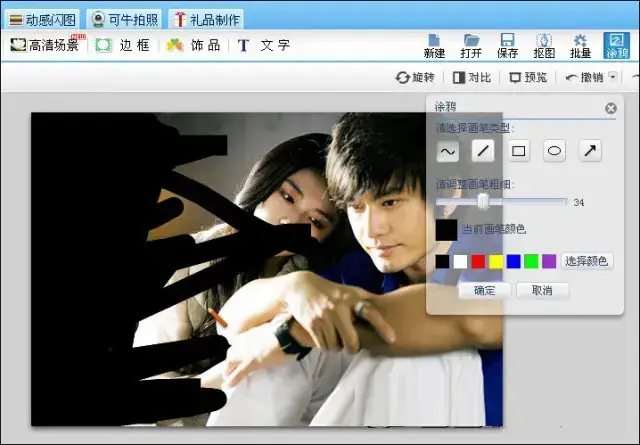Viewport: 640px width, 445px height.
Task: Click the 新建 new file icon
Action: coord(434,46)
